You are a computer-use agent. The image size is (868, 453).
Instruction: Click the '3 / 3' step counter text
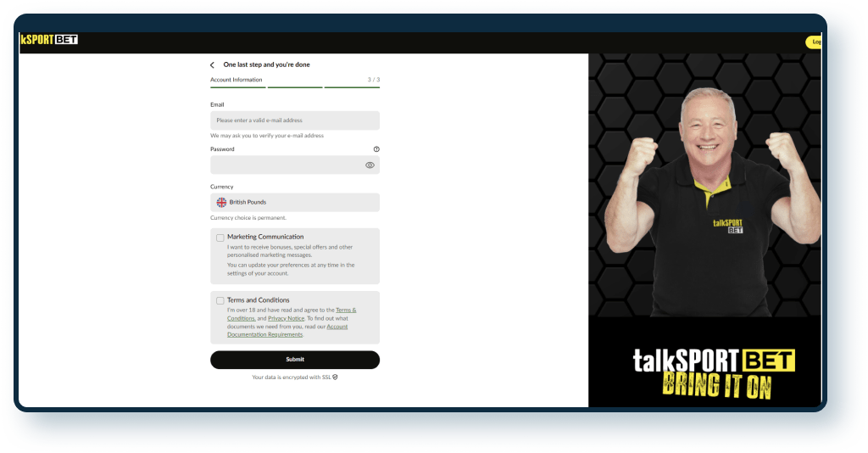374,80
